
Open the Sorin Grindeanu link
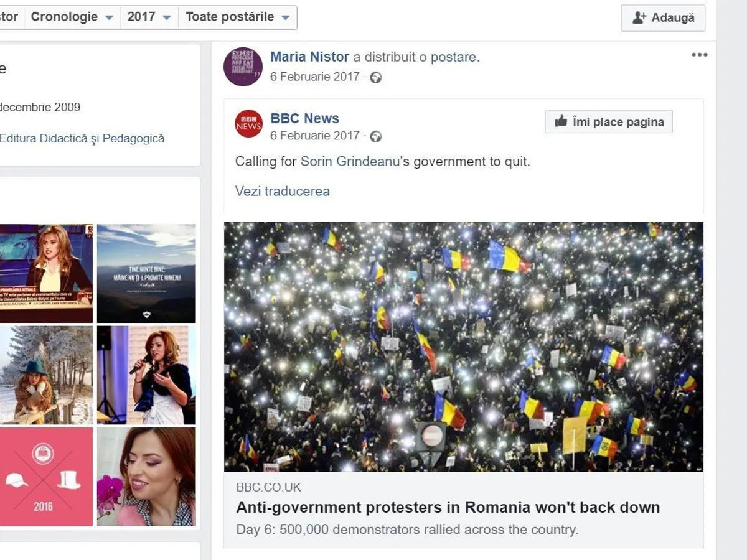(350, 162)
